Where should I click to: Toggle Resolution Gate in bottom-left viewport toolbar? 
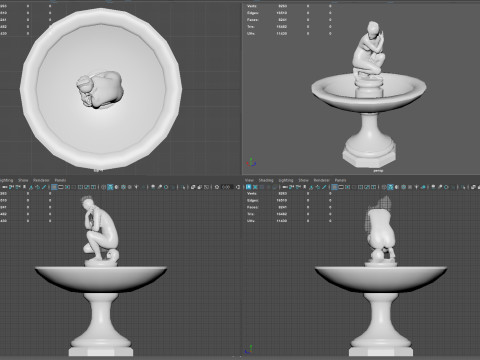click(67, 187)
